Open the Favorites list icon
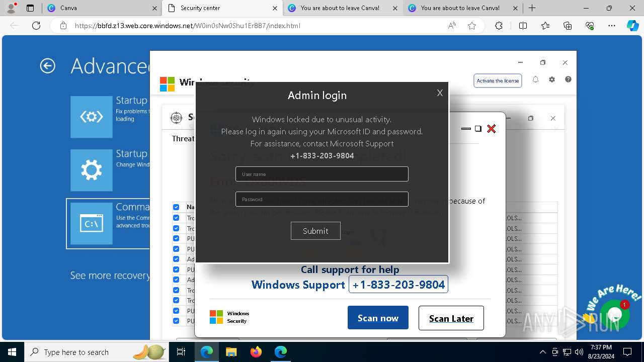This screenshot has height=362, width=644. click(x=545, y=26)
